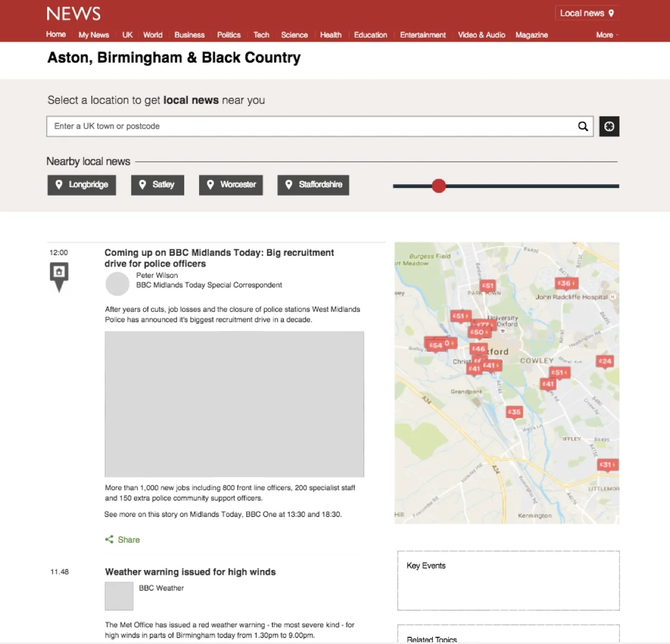Click the COWLEY label on the map
Screen dimensions: 670x644
point(536,361)
